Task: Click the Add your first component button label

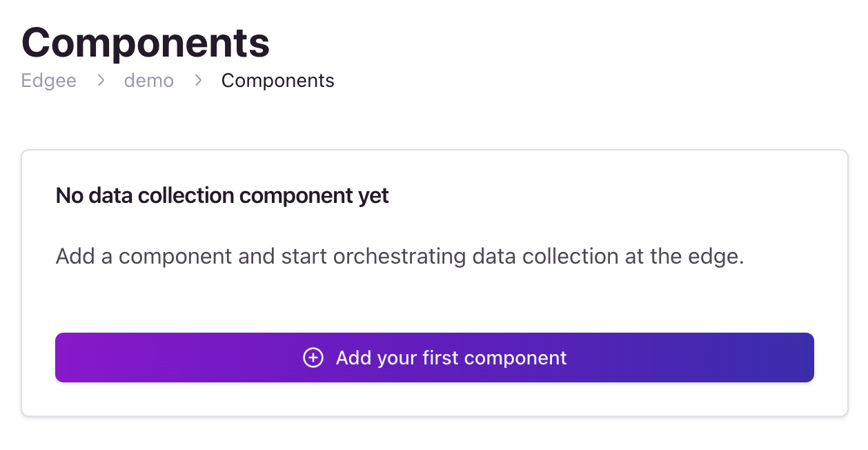Action: pos(451,358)
